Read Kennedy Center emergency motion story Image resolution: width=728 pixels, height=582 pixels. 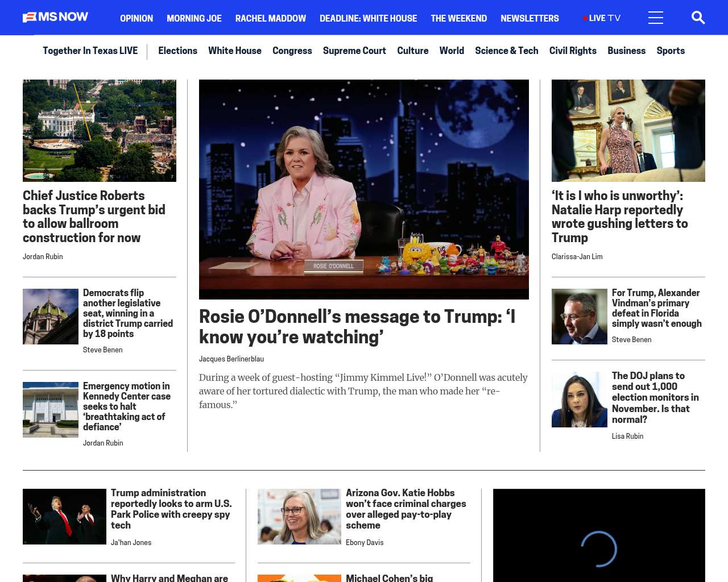[127, 406]
